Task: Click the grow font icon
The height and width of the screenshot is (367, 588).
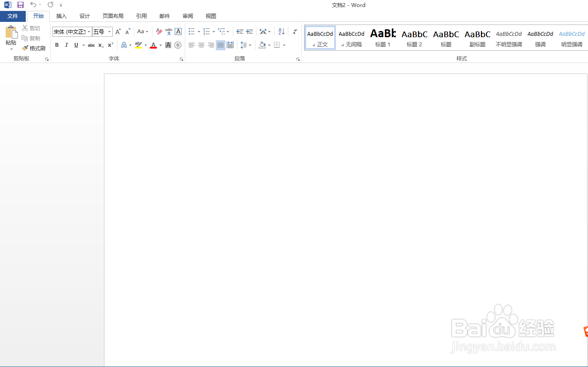Action: 118,31
